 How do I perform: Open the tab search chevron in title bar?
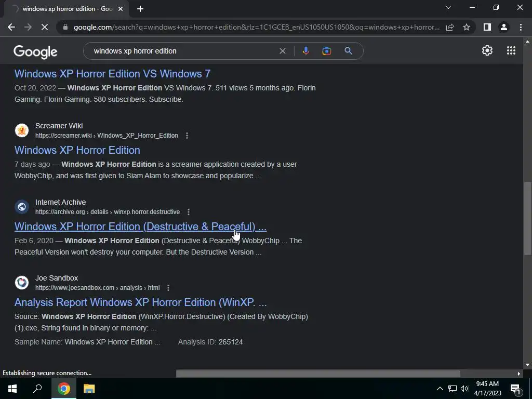(x=448, y=7)
